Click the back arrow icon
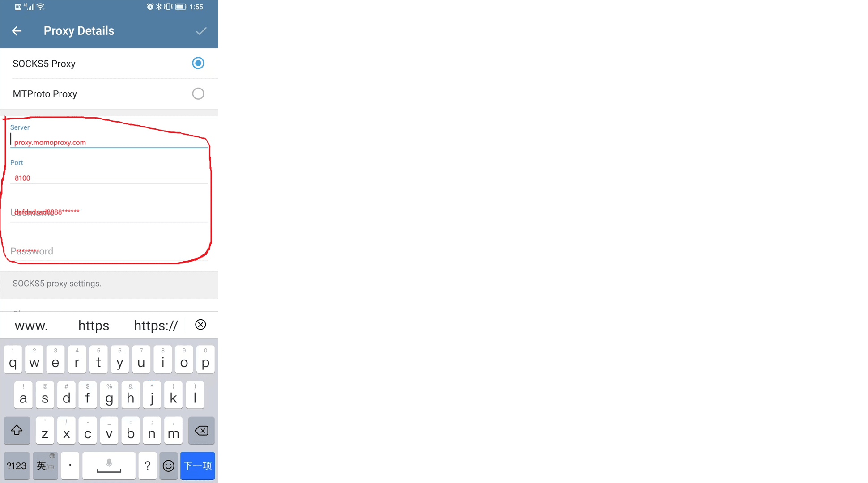The image size is (868, 483). tap(17, 30)
